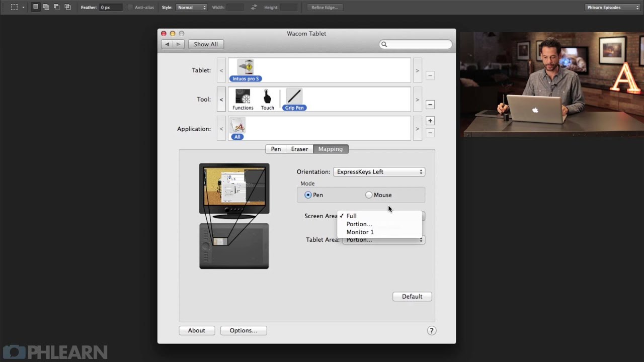Choose New selection mode icon
This screenshot has height=362, width=644.
[36, 7]
